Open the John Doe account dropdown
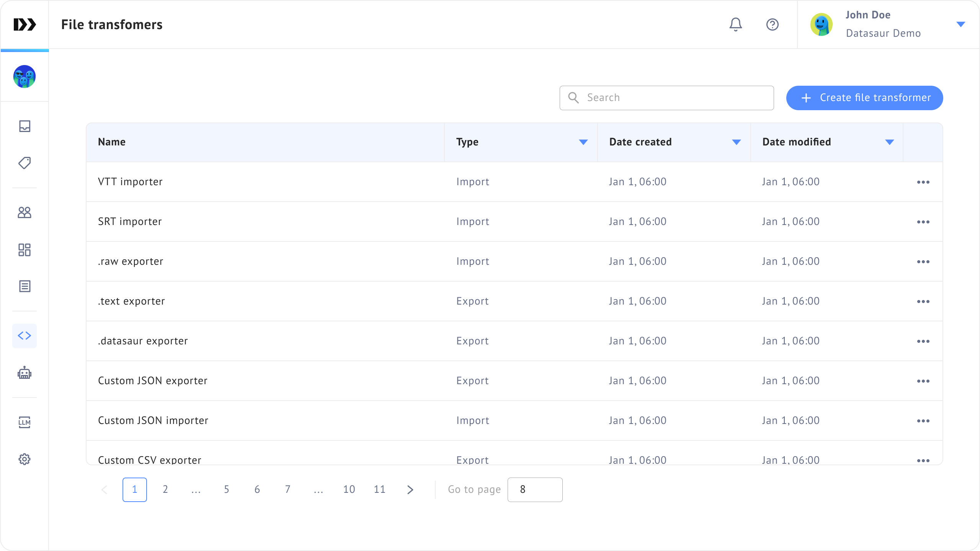This screenshot has width=980, height=551. (x=960, y=24)
